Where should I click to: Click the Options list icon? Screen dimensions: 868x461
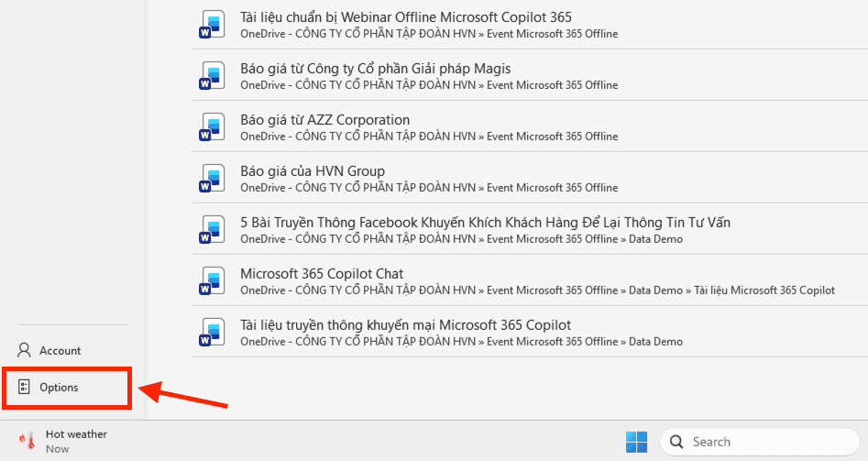(24, 387)
